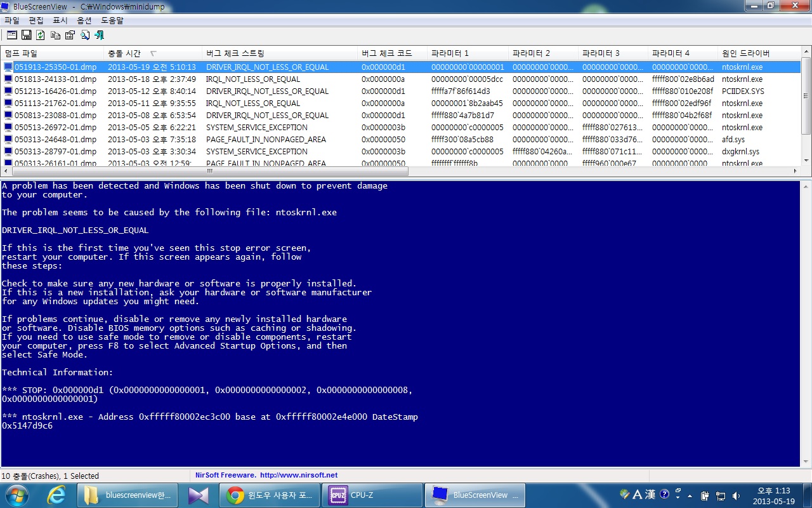The width and height of the screenshot is (812, 508).
Task: Open the language bar options small arrow
Action: 678,498
